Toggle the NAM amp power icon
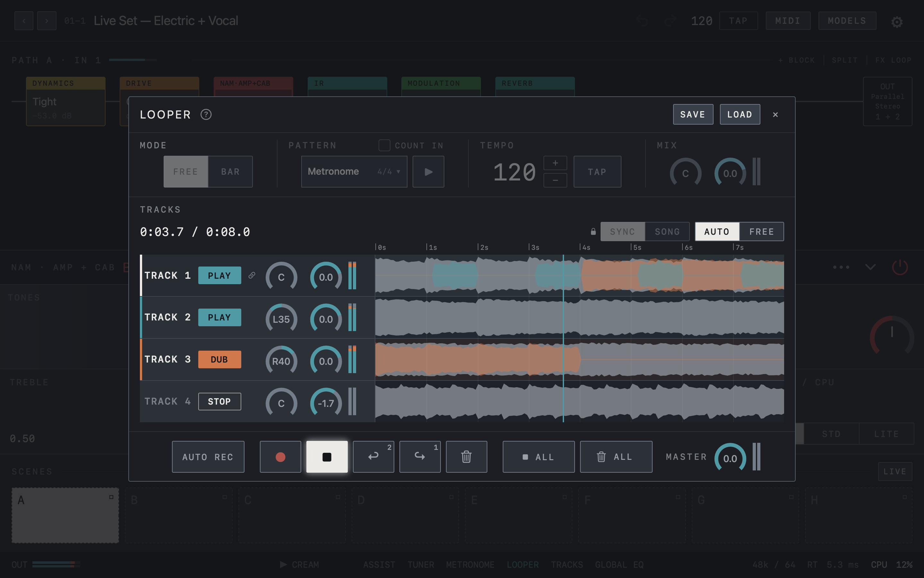Screen dimensions: 924x578 pyautogui.click(x=900, y=267)
